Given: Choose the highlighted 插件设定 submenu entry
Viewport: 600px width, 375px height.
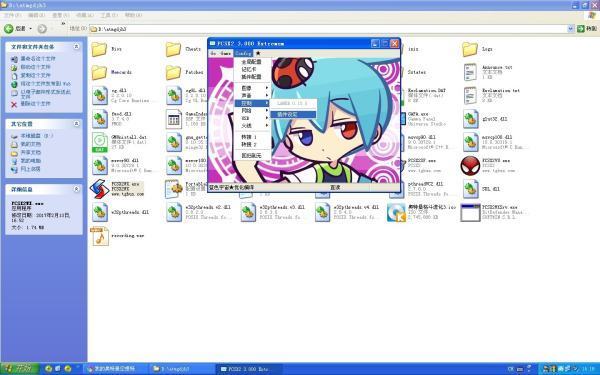Looking at the screenshot, I should point(293,114).
